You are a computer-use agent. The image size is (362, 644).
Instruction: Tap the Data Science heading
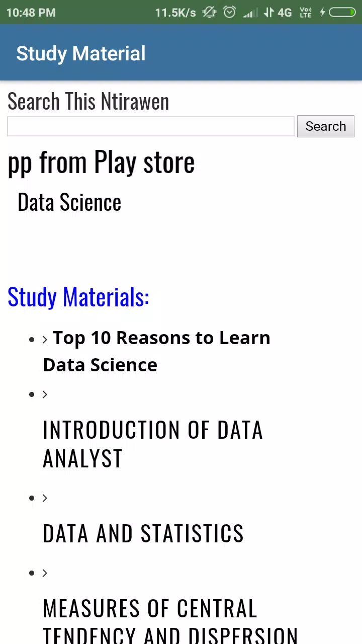click(x=69, y=202)
